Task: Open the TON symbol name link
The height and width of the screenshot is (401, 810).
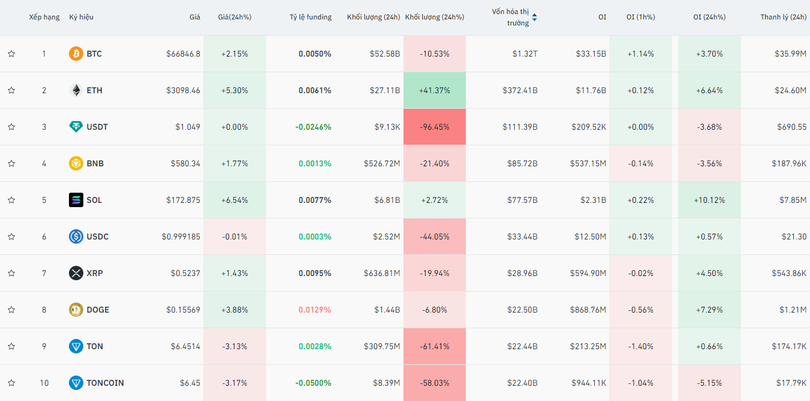Action: coord(95,346)
